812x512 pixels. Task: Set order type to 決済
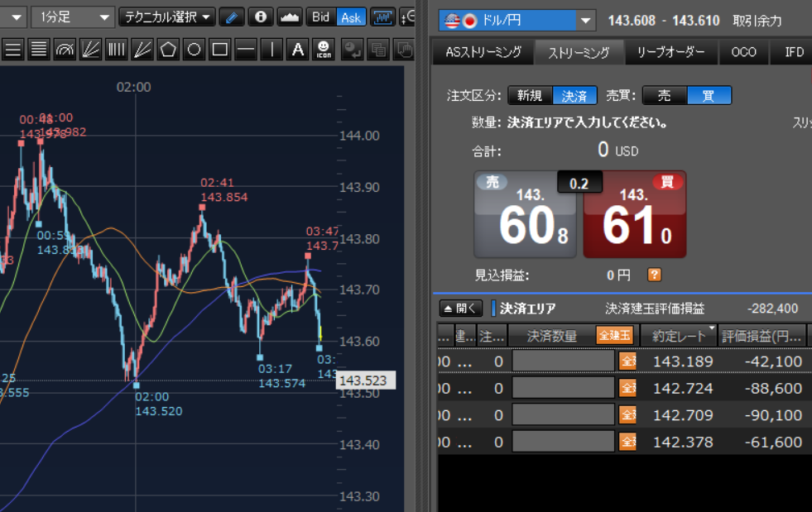click(574, 96)
